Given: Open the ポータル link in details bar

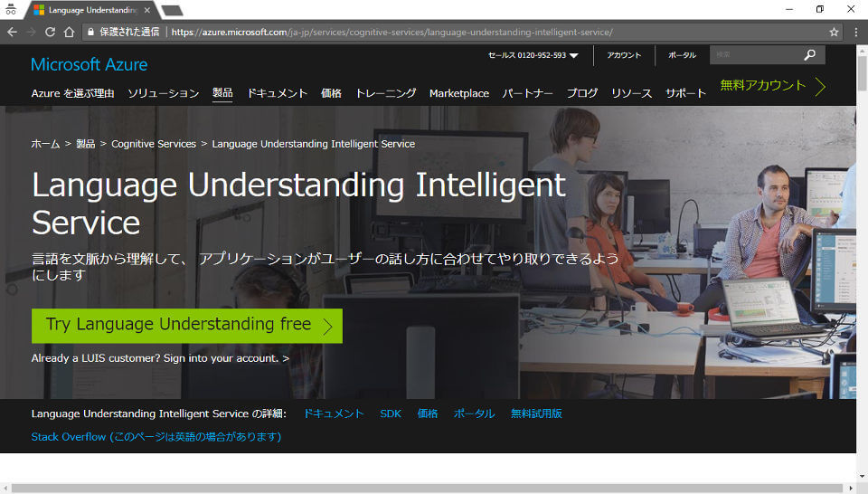Looking at the screenshot, I should [x=474, y=413].
